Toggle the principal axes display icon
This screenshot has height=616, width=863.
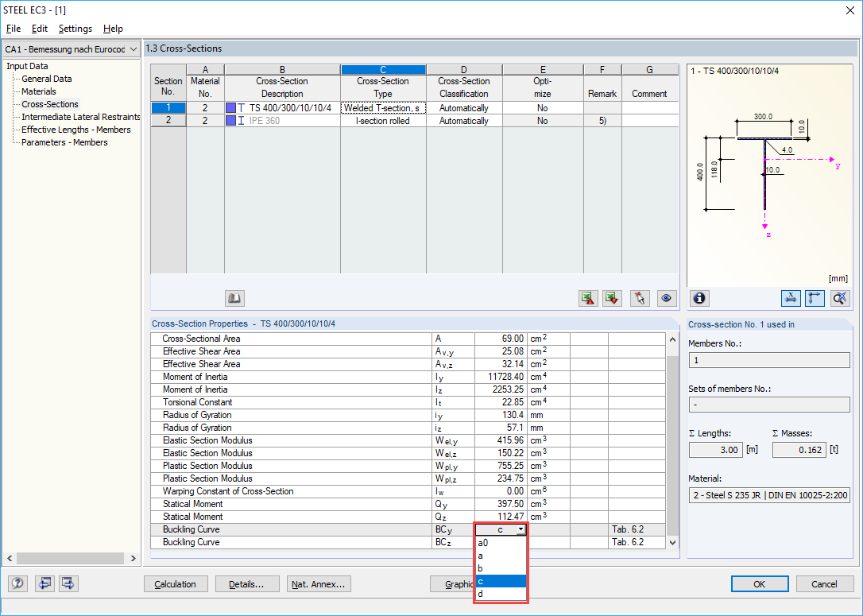(x=815, y=298)
